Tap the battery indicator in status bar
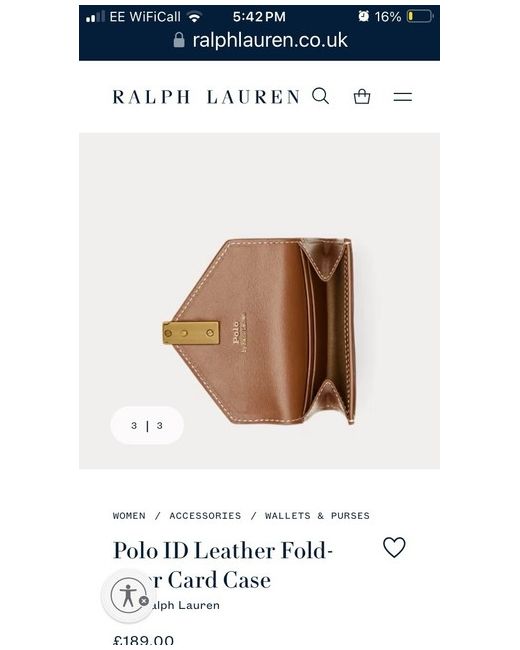The image size is (520, 650). pos(420,17)
